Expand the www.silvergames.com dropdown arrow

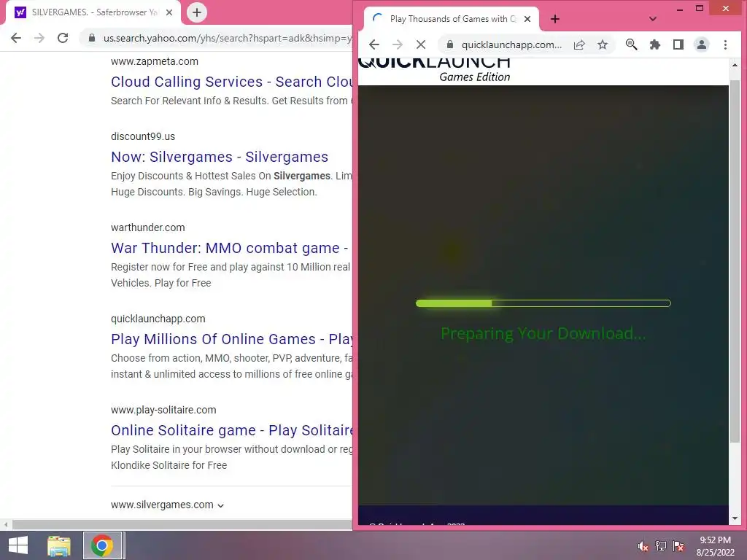(x=220, y=506)
